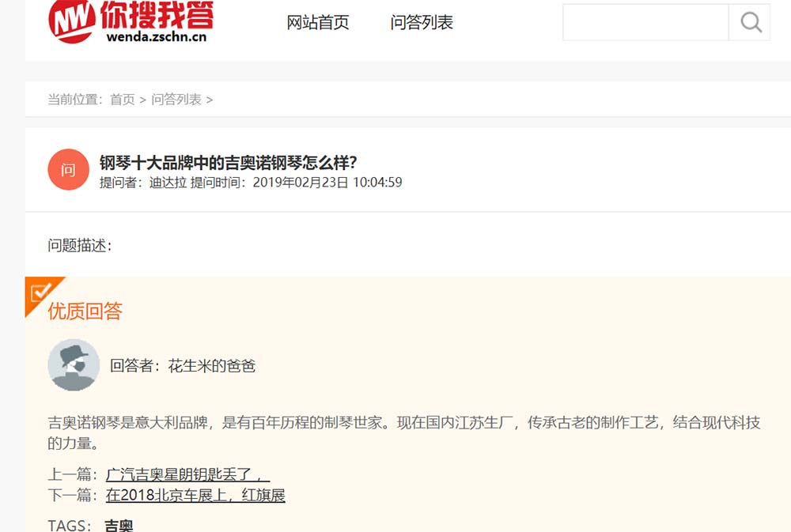Click the orange 问 question badge
The image size is (791, 532).
[x=69, y=170]
